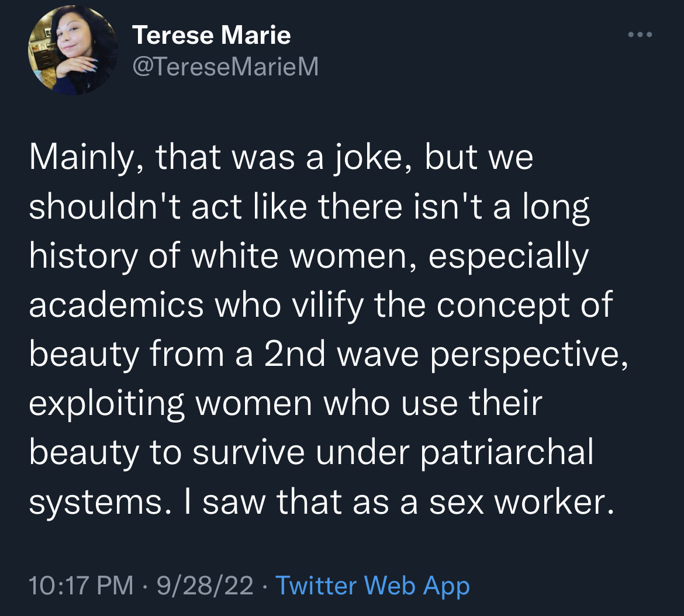
Task: Click Terese Marie's profile avatar photo
Action: click(x=72, y=51)
